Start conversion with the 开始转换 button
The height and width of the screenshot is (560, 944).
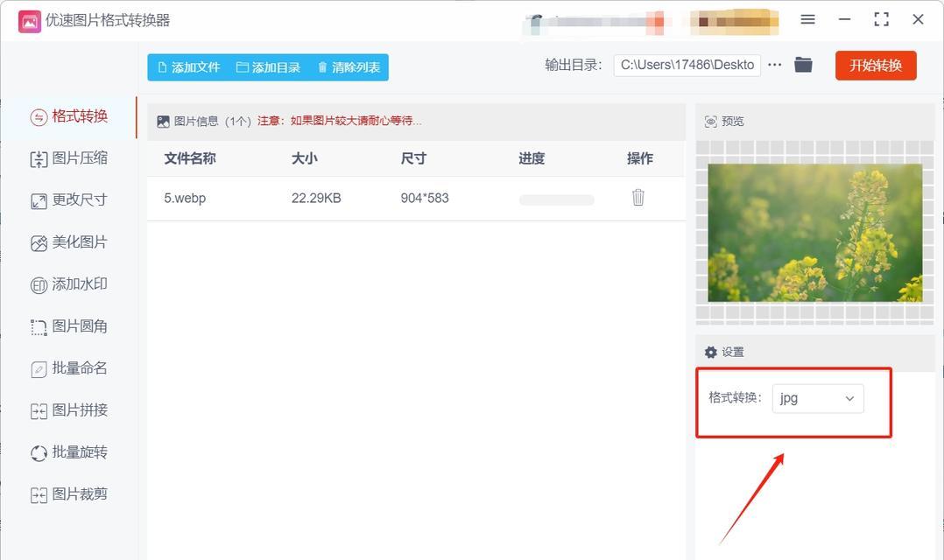876,66
